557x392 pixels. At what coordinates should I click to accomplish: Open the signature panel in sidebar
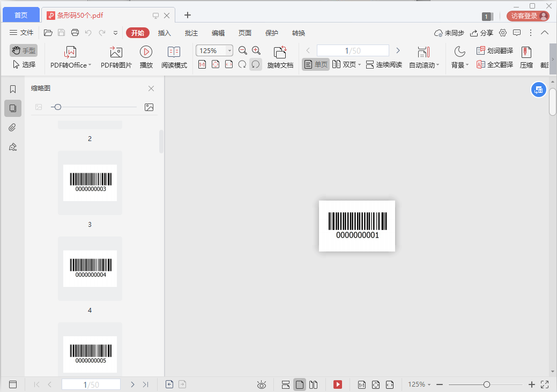13,147
